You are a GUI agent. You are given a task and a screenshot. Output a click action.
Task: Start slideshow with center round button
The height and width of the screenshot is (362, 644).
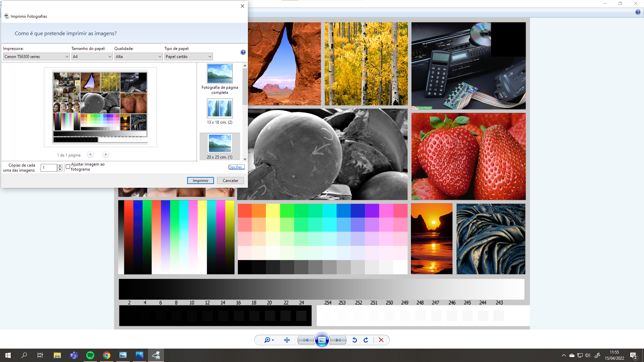coord(322,340)
